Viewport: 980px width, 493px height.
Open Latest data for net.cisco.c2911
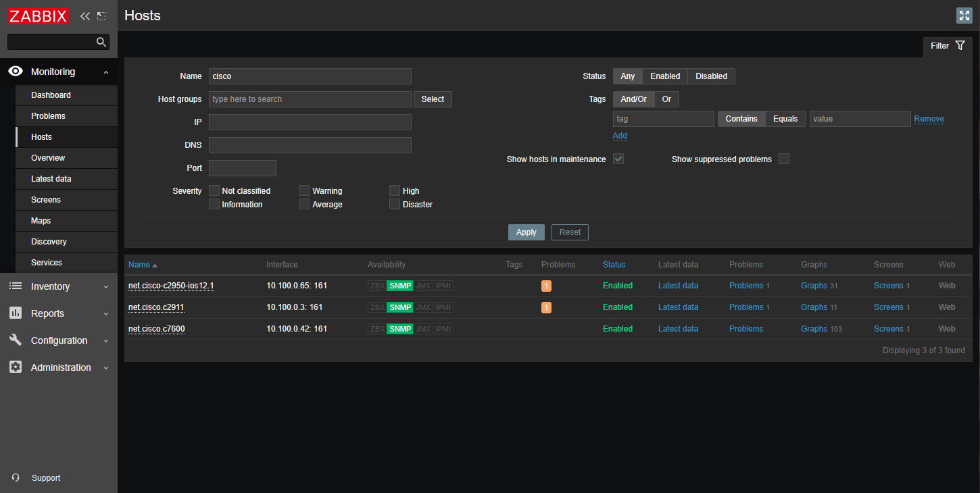coord(678,307)
